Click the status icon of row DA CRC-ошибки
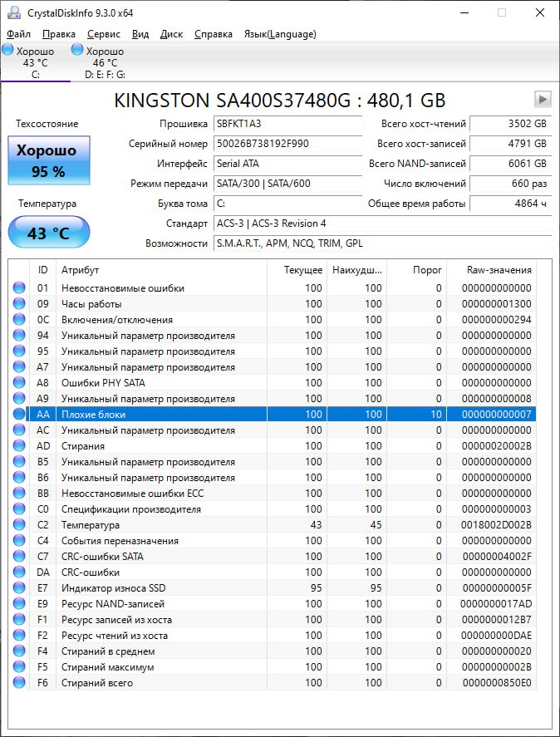The width and height of the screenshot is (560, 737). [19, 572]
